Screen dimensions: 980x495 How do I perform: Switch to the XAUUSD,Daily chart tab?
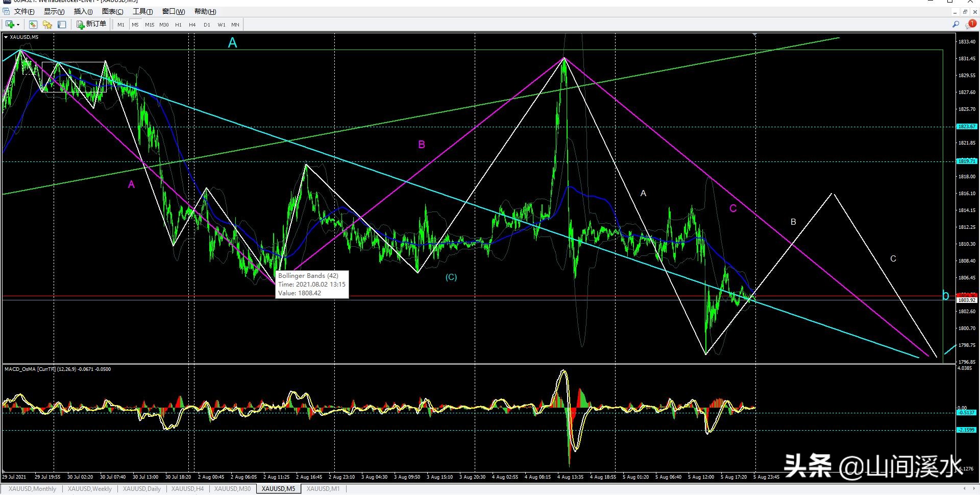pos(142,489)
